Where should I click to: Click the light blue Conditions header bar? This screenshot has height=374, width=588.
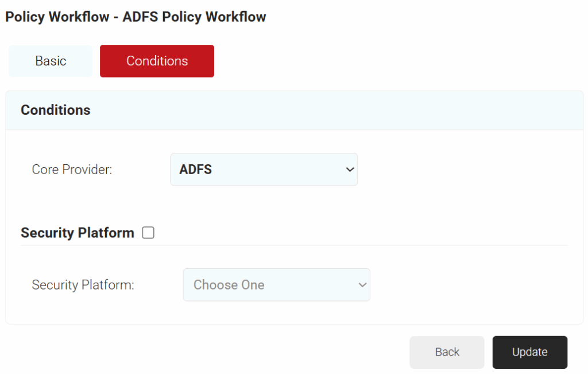[345, 110]
